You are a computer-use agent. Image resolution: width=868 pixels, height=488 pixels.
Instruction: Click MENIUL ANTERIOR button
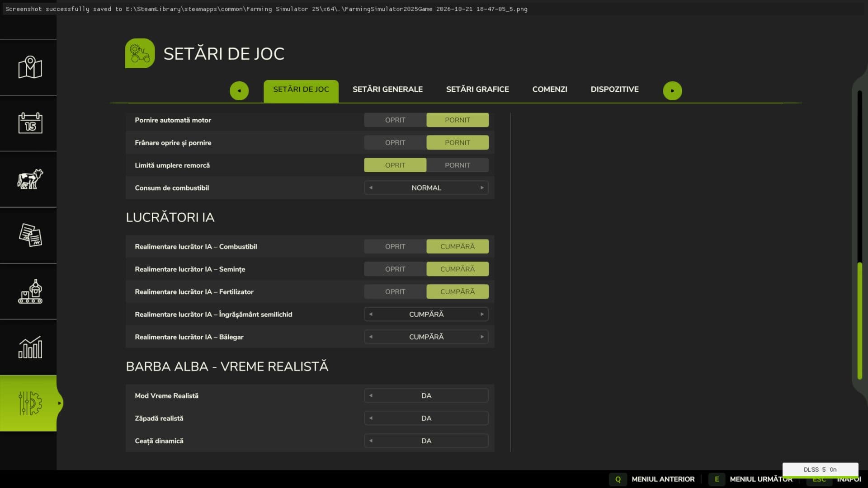(x=663, y=479)
